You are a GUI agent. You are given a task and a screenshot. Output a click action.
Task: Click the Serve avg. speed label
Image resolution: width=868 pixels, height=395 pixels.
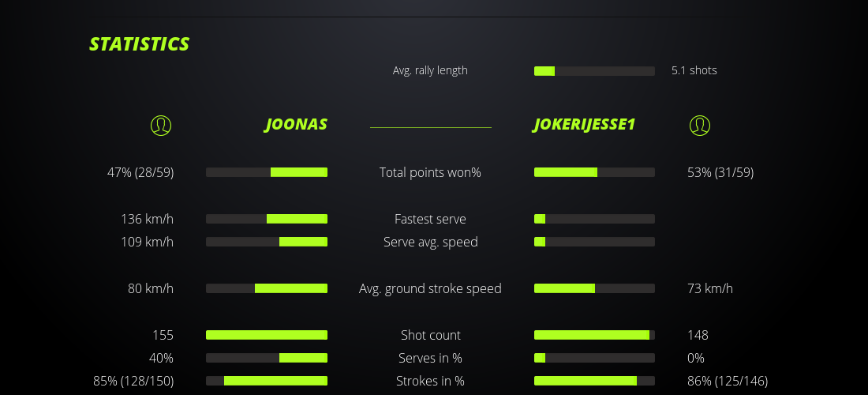(x=430, y=242)
